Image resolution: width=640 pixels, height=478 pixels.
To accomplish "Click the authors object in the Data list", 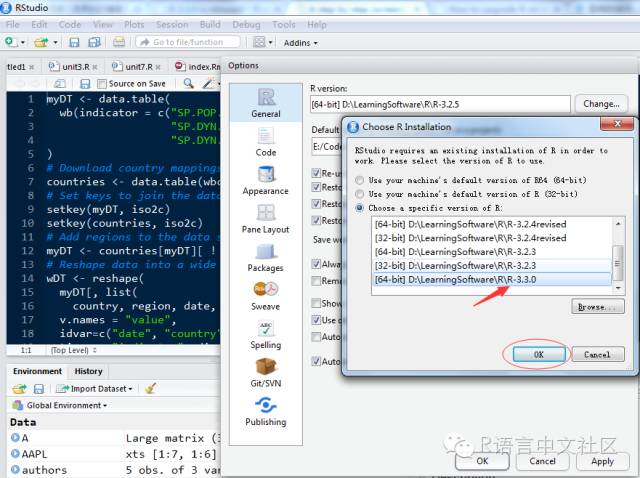I will coord(44,470).
